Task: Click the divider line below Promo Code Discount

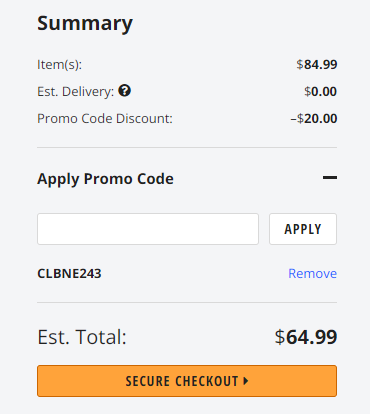Action: click(x=187, y=147)
